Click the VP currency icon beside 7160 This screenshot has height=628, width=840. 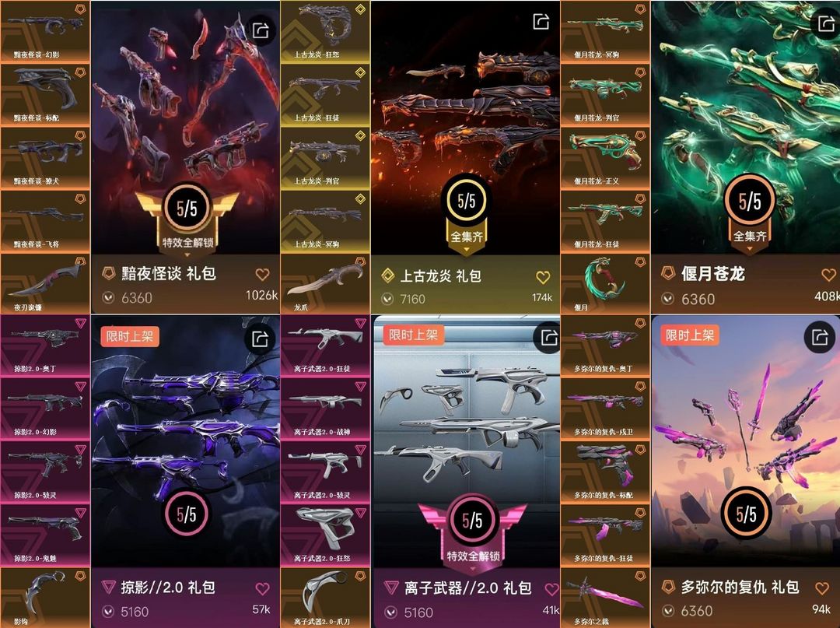point(387,299)
